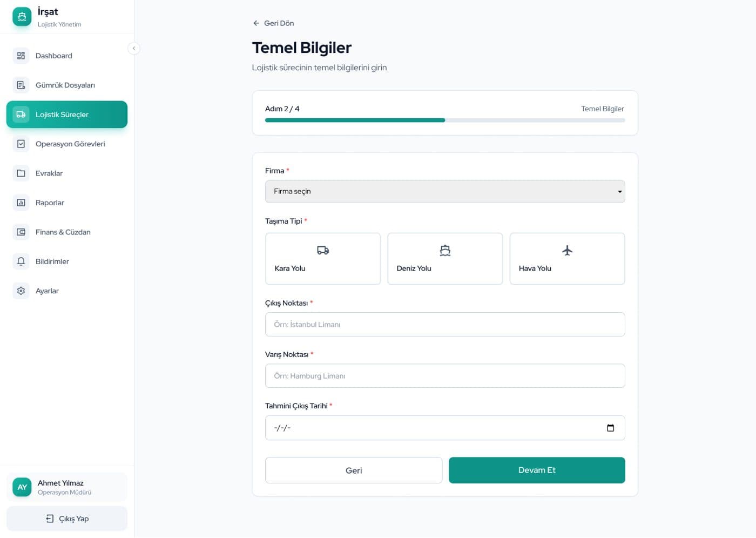Click the Gümrük Dosyaları document icon
The width and height of the screenshot is (756, 538).
click(21, 85)
